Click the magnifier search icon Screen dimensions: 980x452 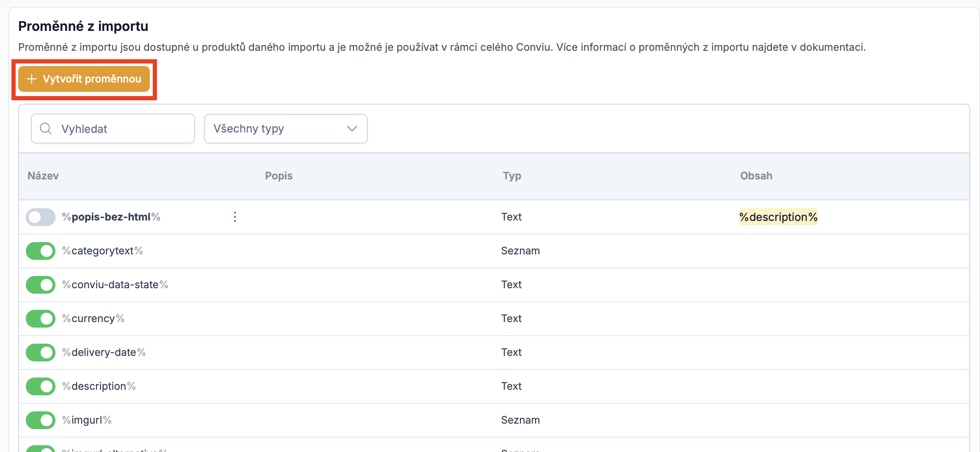click(46, 129)
